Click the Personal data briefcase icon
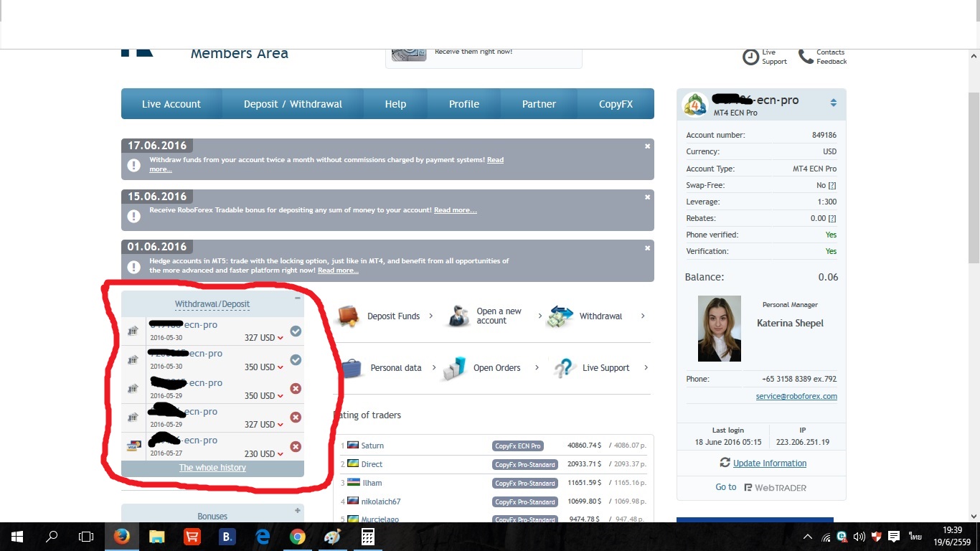The width and height of the screenshot is (980, 551). coord(351,368)
